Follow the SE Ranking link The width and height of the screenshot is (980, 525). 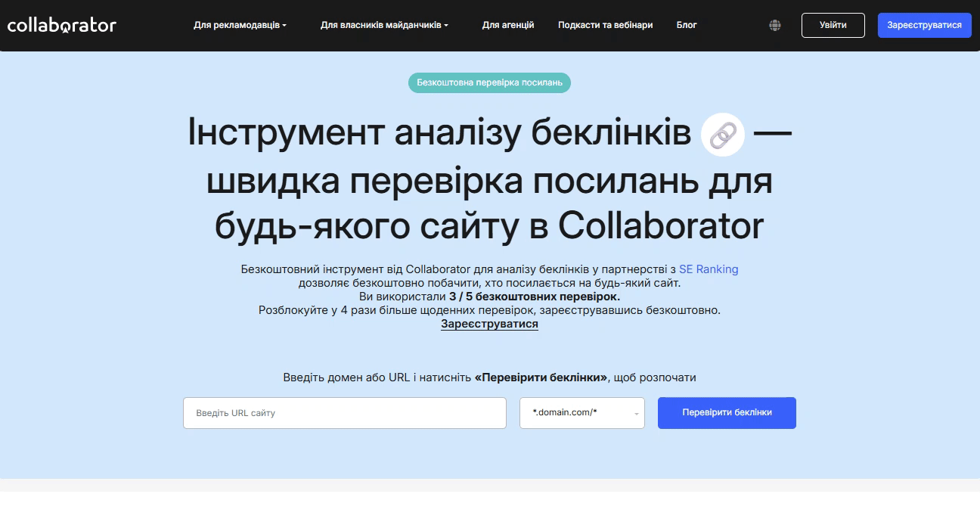(709, 269)
